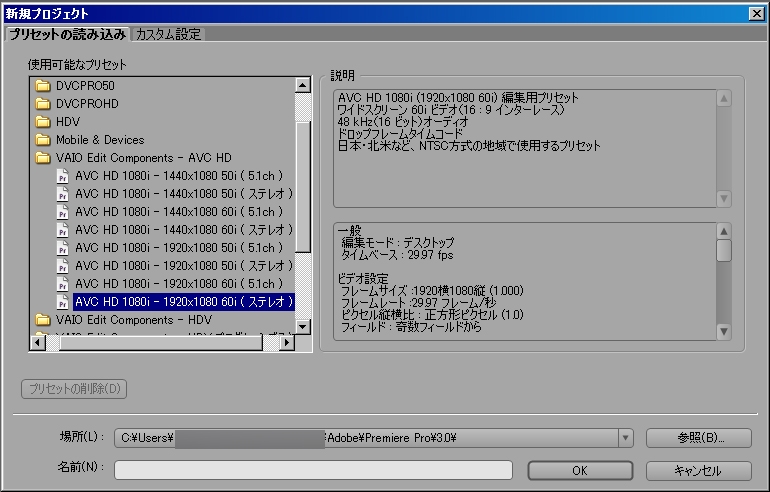
Task: Click preset icon for 1920x1080 50i ( ステレオ )
Action: point(62,266)
